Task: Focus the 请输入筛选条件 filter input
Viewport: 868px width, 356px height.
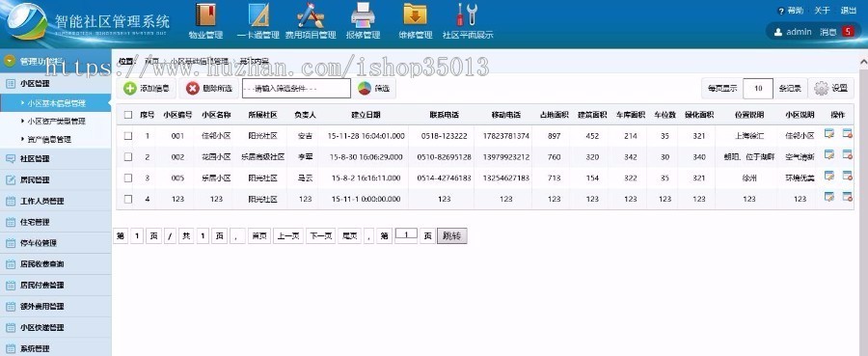Action: point(296,88)
